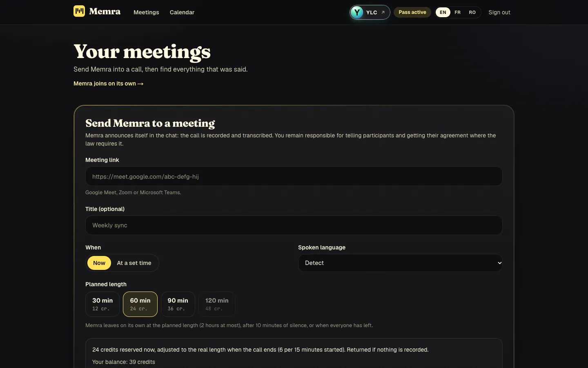Click Sign out
Image resolution: width=588 pixels, height=368 pixels.
tap(499, 12)
